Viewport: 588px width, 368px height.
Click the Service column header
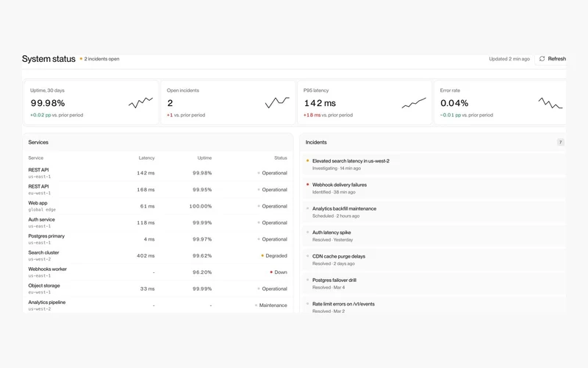click(35, 158)
